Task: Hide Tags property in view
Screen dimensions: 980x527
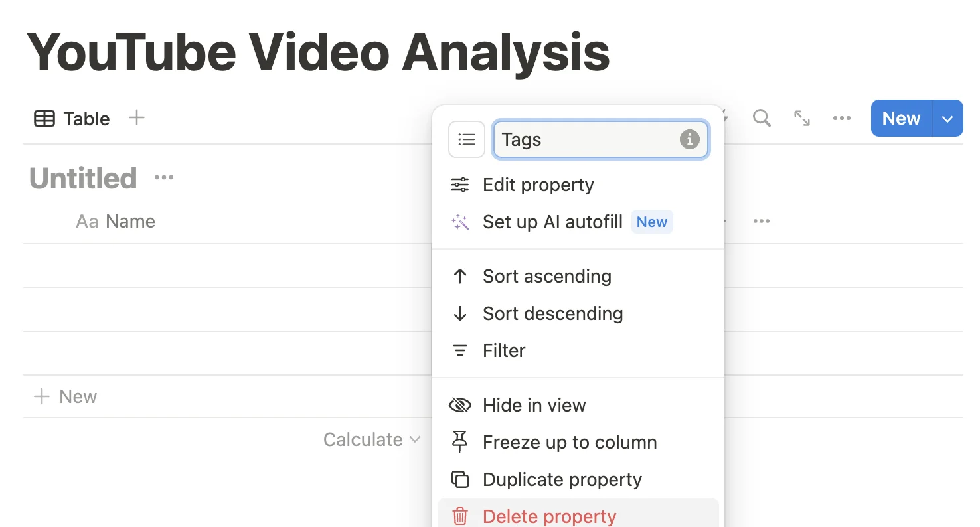Action: tap(578, 405)
